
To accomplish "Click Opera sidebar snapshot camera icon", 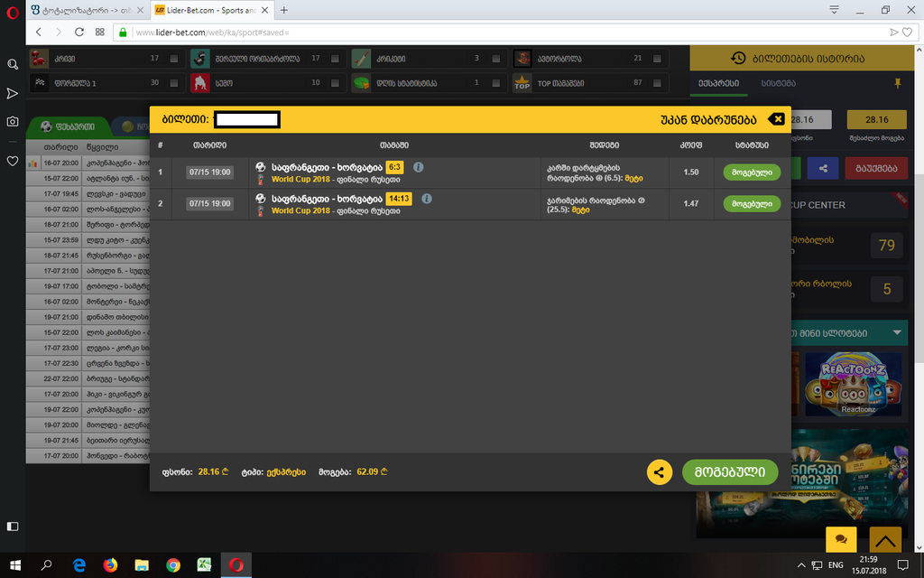I will click(13, 122).
